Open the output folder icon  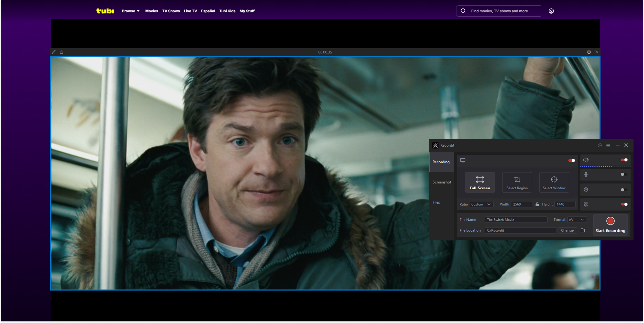click(x=583, y=230)
